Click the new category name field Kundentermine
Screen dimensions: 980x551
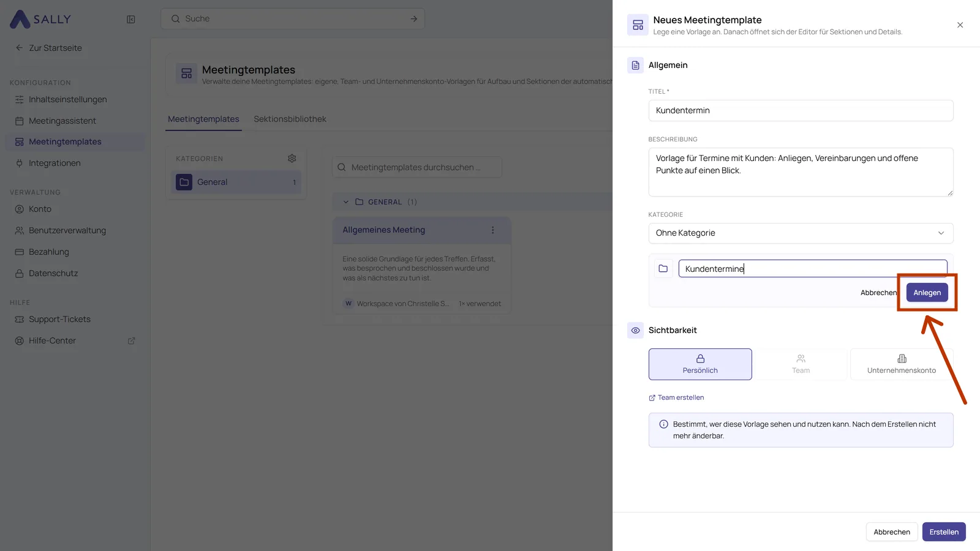(813, 269)
